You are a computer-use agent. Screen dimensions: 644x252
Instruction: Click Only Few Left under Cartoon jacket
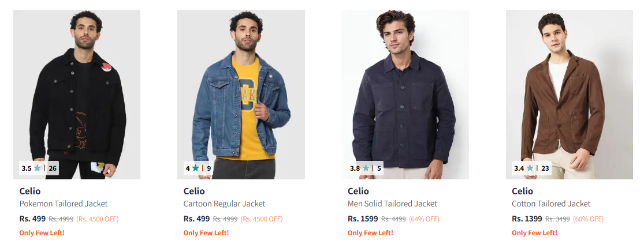pos(206,233)
